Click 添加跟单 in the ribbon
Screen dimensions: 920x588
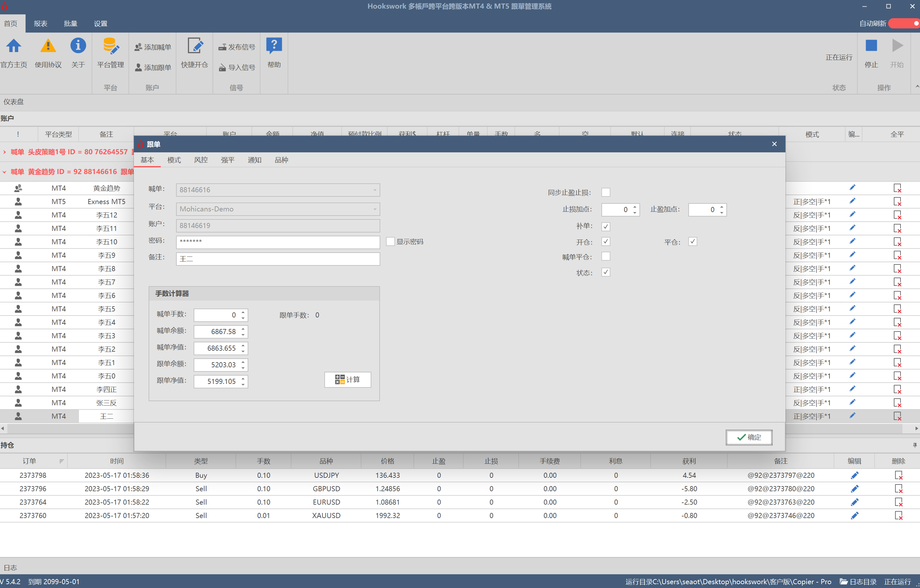[x=153, y=67]
